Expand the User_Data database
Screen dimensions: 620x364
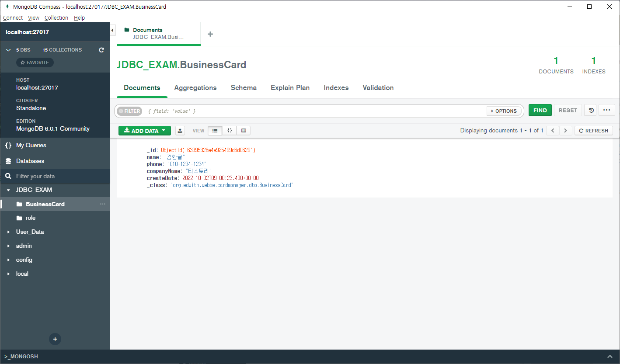[x=8, y=232]
